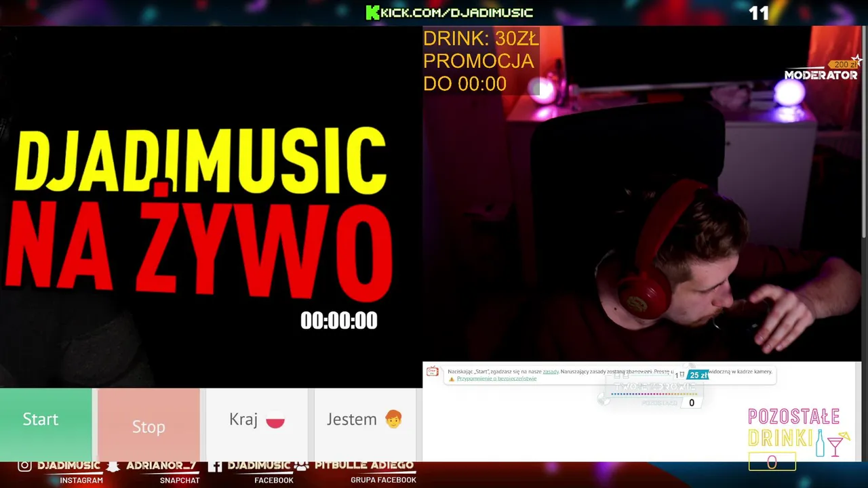Click the webcam video of the streamer
Screen dimensions: 868x488
pyautogui.click(x=642, y=194)
